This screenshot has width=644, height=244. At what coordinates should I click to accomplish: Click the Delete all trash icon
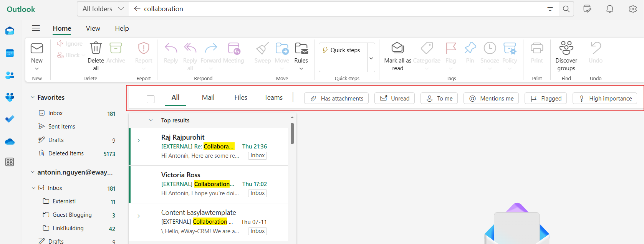click(x=96, y=48)
